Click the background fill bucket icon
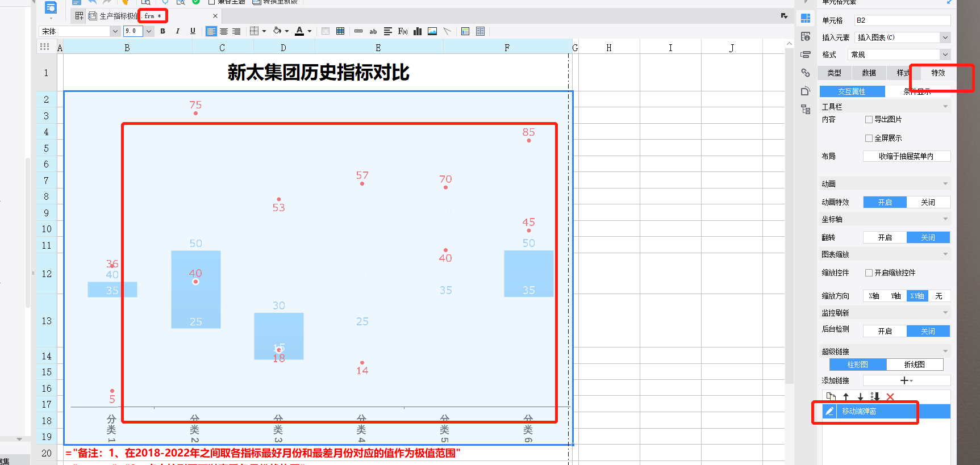 pyautogui.click(x=277, y=31)
